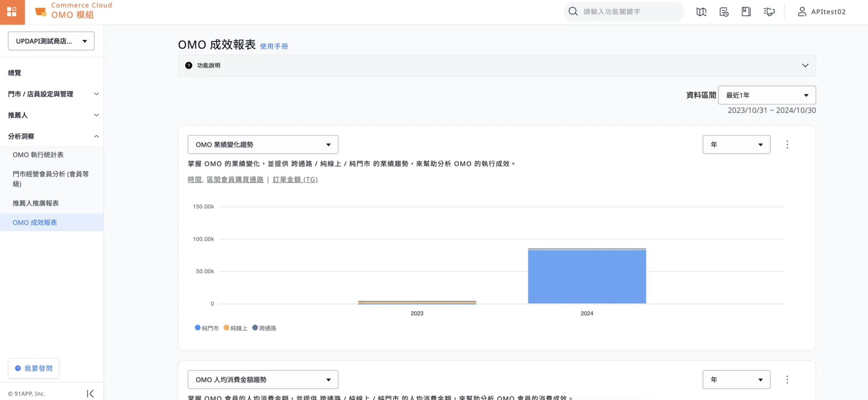Click the map guide icon in header
The image size is (868, 400).
(701, 12)
